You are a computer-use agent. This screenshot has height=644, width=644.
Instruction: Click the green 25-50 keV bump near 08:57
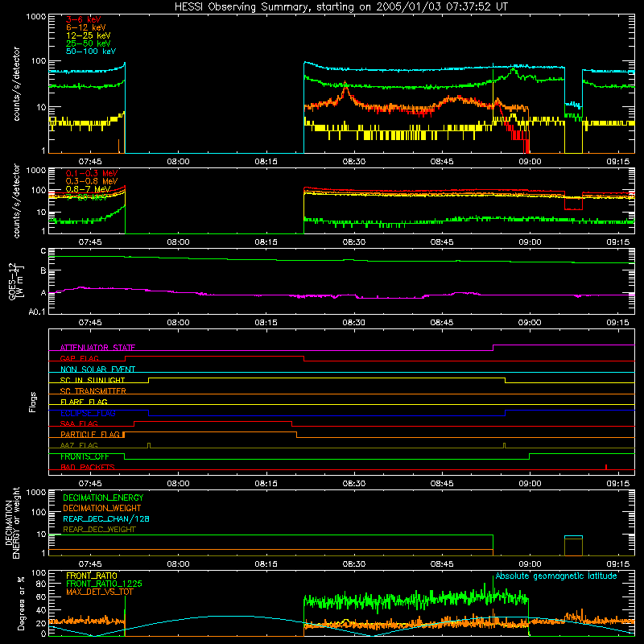click(x=514, y=72)
